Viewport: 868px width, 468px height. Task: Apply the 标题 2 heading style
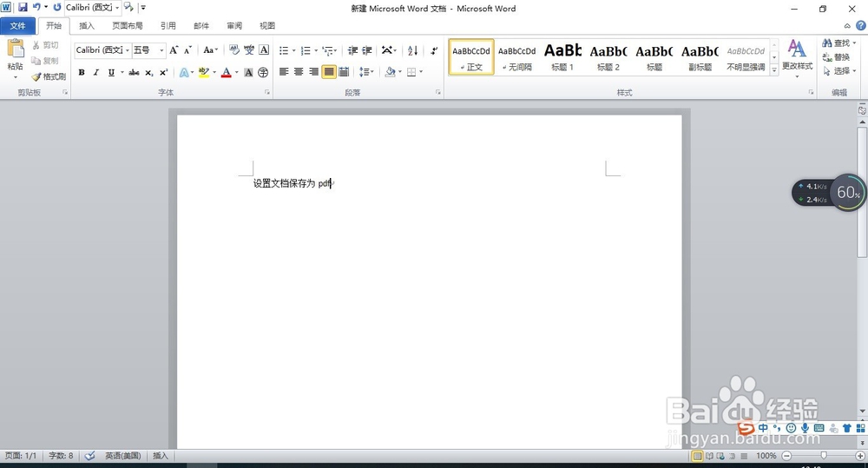tap(608, 57)
